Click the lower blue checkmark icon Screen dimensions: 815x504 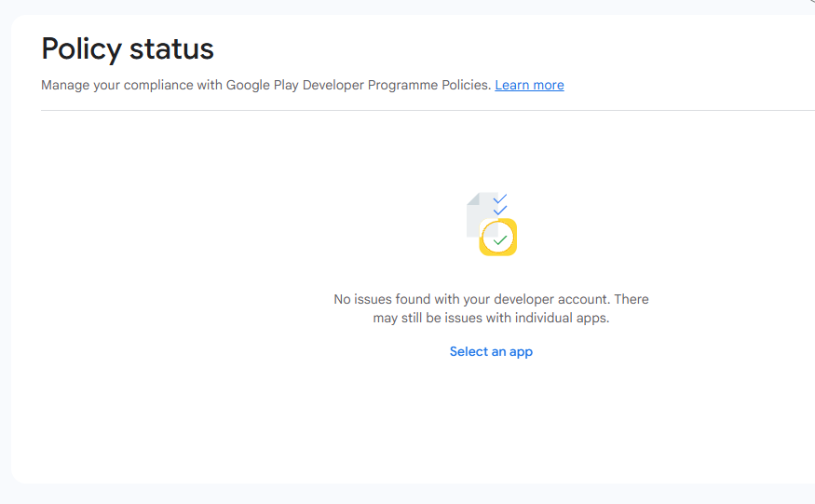point(500,211)
